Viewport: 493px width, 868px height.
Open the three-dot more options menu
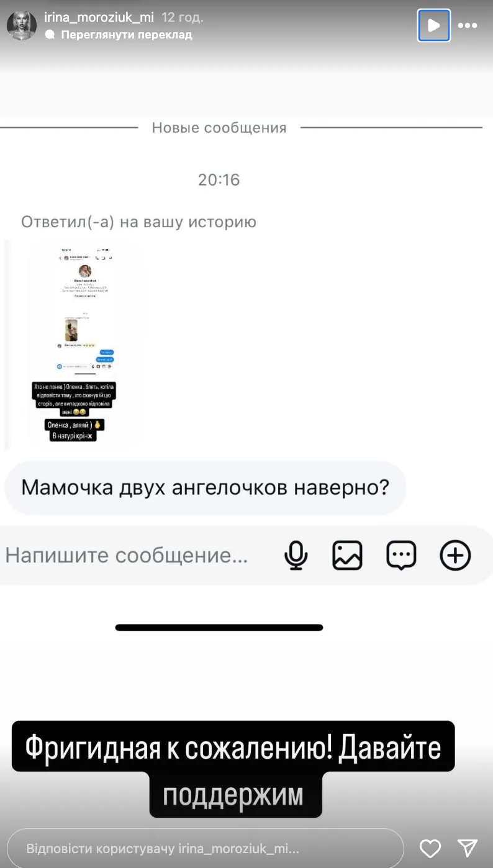click(x=468, y=26)
